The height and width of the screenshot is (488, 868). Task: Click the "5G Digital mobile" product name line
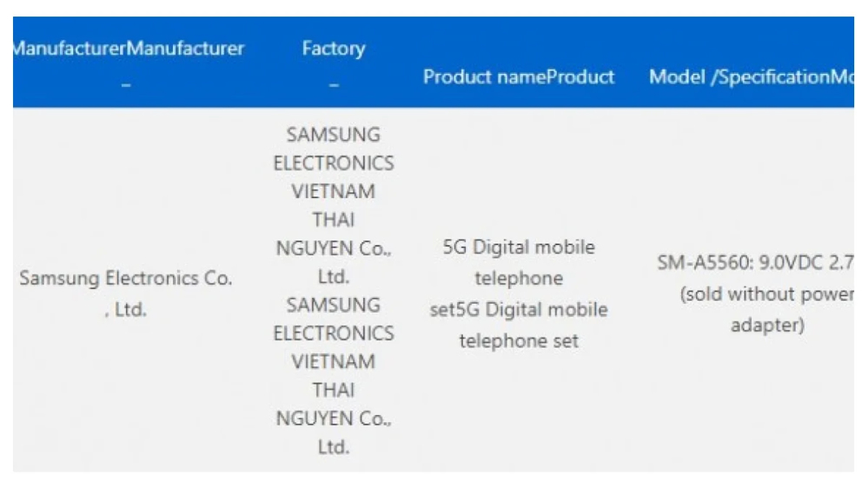pyautogui.click(x=519, y=247)
